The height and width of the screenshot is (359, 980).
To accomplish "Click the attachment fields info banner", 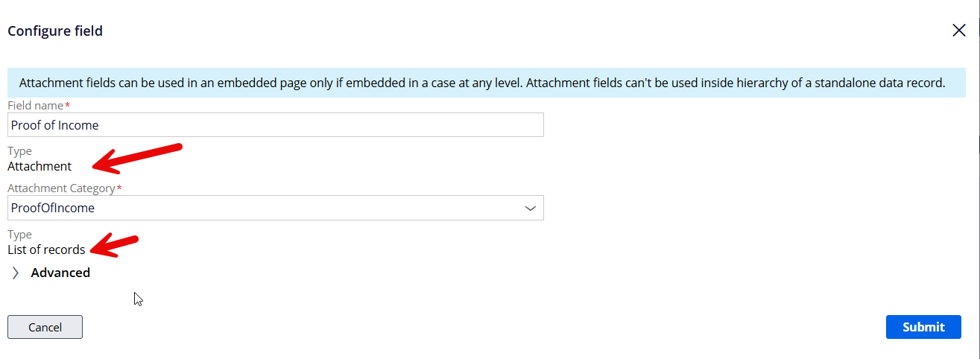I will 481,83.
